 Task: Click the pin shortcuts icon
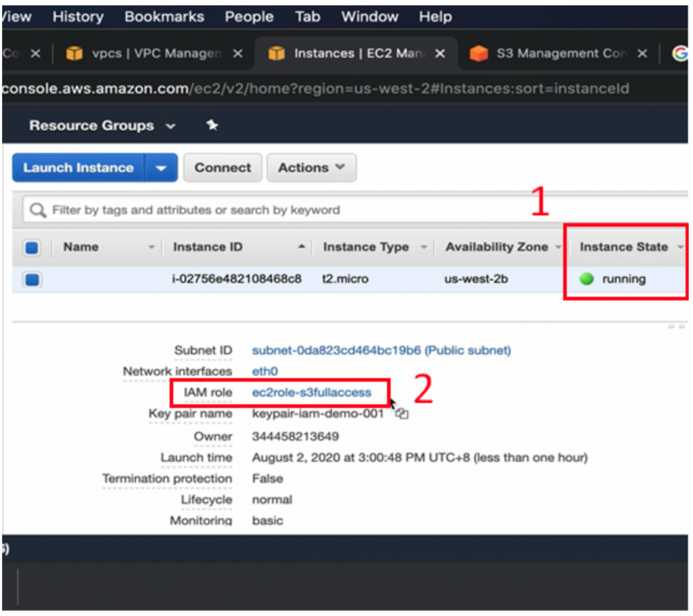tap(212, 125)
